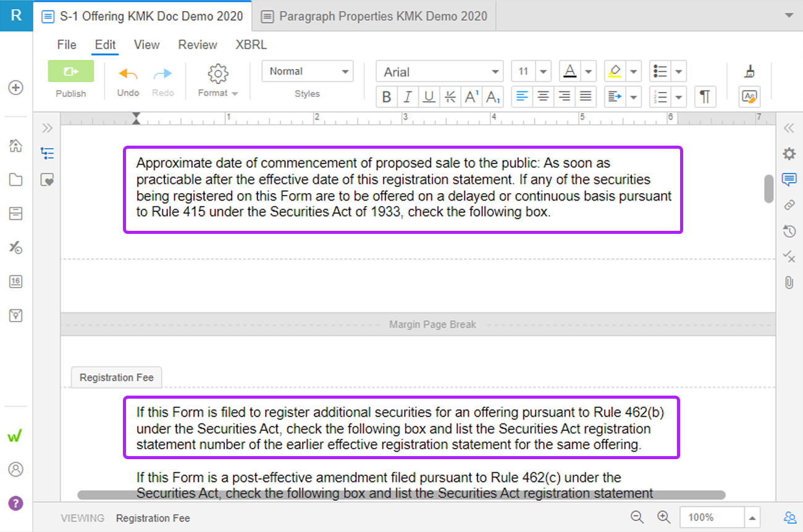Open the Home icon in left sidebar
Screen dimensions: 803x532
click(16, 146)
